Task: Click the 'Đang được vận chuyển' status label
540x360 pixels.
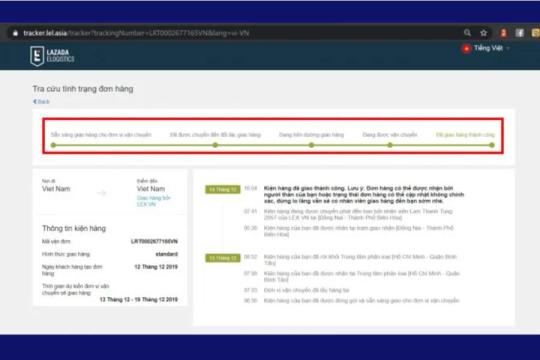Action: [390, 135]
